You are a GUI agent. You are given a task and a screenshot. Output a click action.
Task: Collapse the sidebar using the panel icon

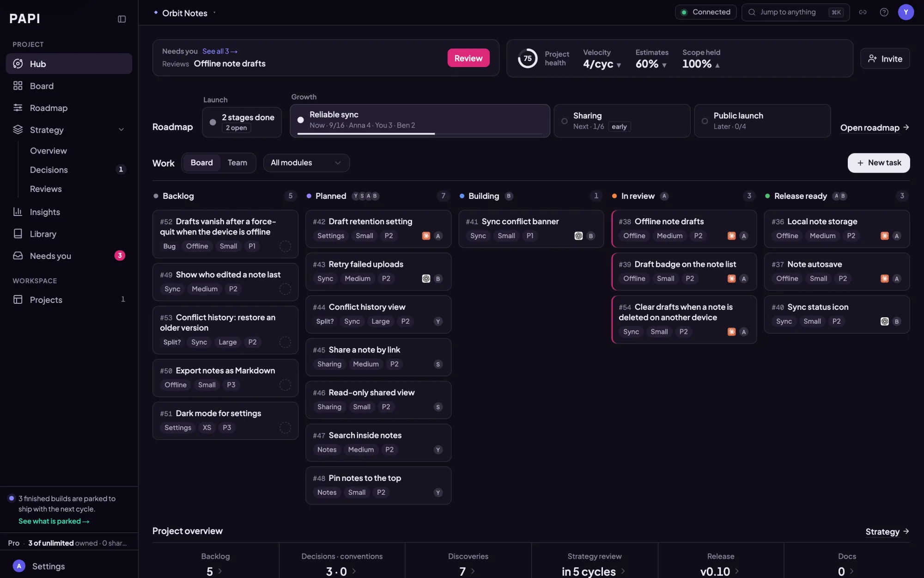tap(122, 19)
